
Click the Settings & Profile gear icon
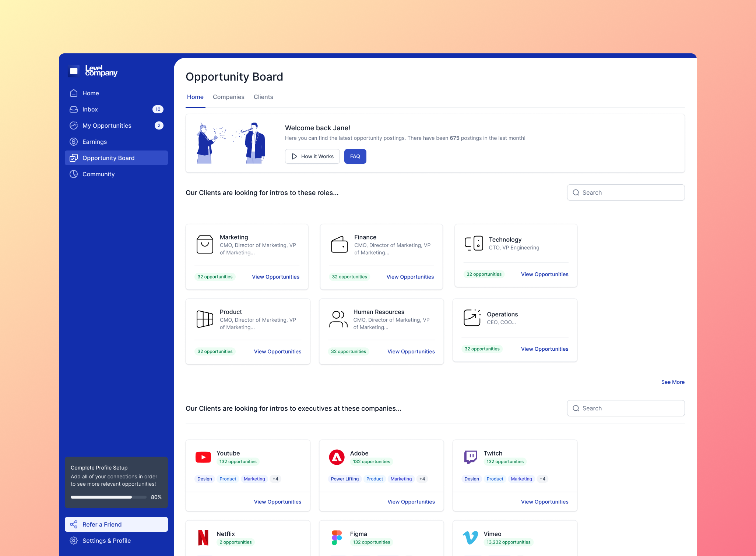coord(74,541)
